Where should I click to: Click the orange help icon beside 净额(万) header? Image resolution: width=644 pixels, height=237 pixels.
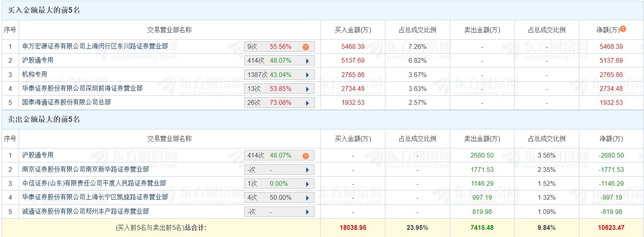click(x=623, y=29)
